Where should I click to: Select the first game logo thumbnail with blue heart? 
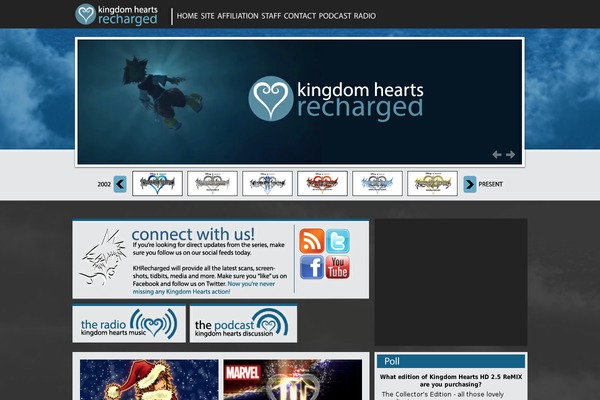coord(157,183)
